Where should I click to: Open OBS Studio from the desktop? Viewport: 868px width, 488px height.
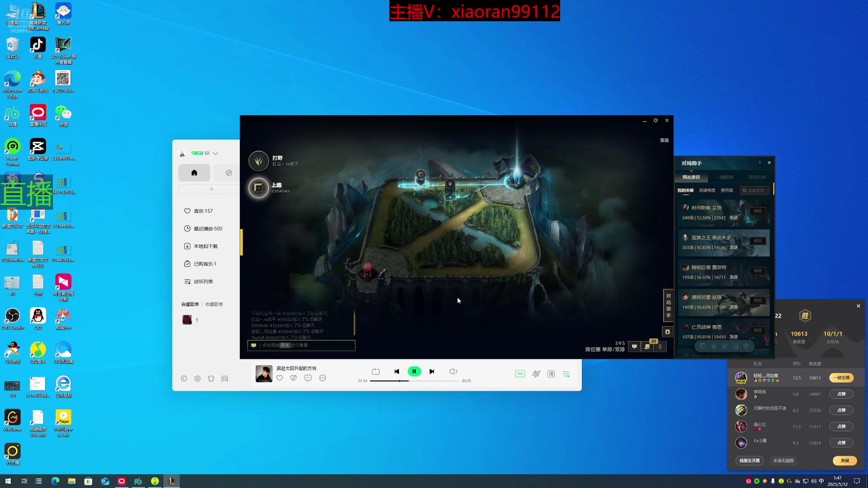(x=13, y=319)
